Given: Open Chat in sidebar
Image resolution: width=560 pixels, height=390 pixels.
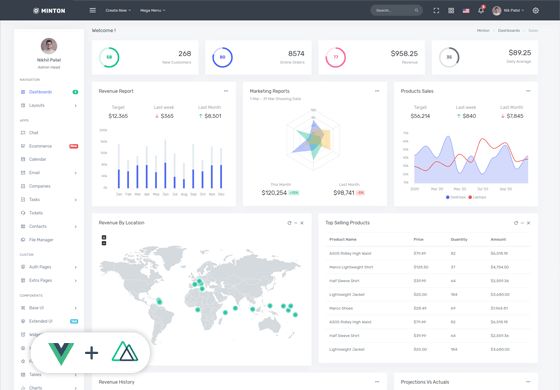Looking at the screenshot, I should click(49, 132).
